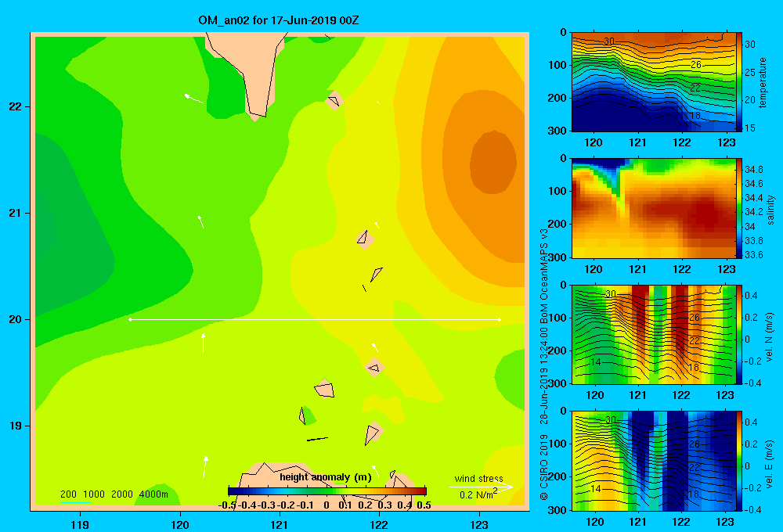Viewport: 783px width, 532px height.
Task: Click the '2000' depth contour legend entry
Action: 122,494
